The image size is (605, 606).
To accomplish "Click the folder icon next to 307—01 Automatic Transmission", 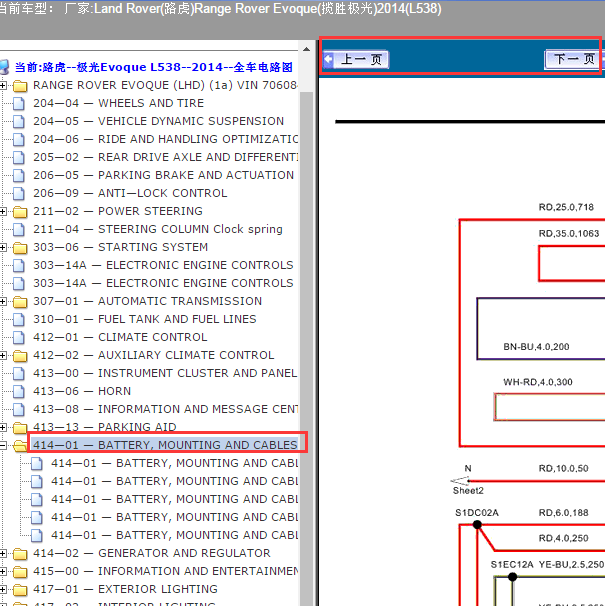I will point(20,301).
